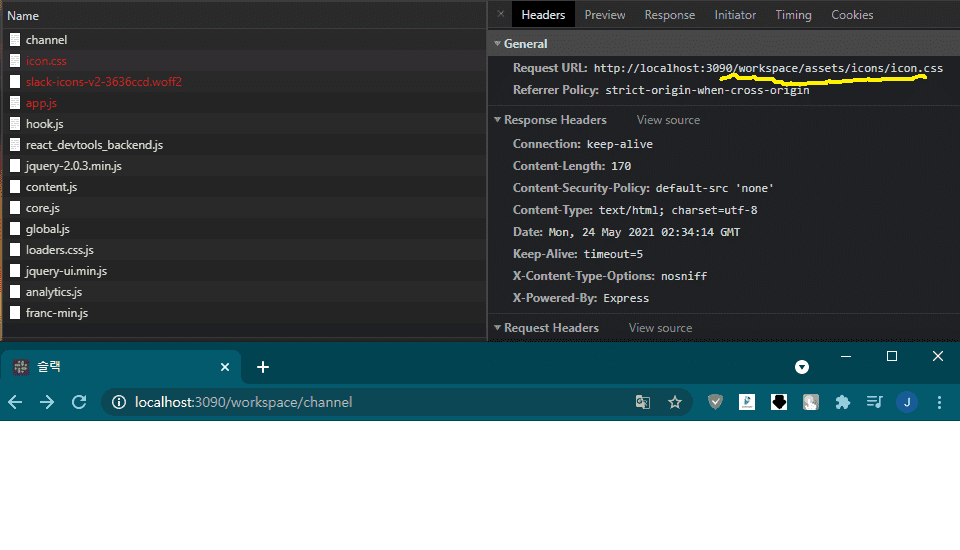Viewport: 960px width, 550px height.
Task: Switch to the Preview tab
Action: (x=605, y=15)
